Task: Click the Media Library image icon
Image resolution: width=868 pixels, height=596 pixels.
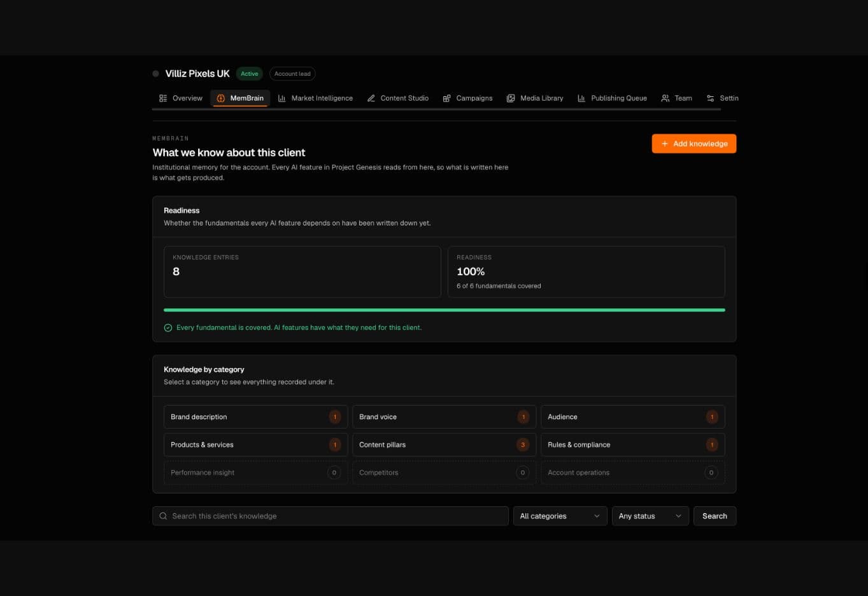Action: (511, 98)
